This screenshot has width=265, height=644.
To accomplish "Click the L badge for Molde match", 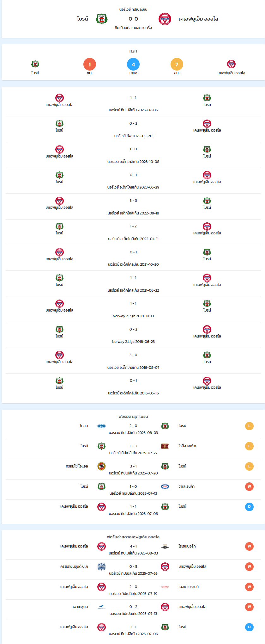I will coord(249,426).
